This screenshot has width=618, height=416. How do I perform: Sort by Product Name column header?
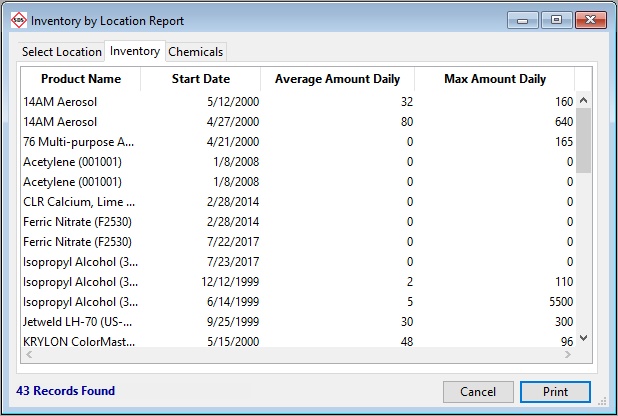click(81, 79)
